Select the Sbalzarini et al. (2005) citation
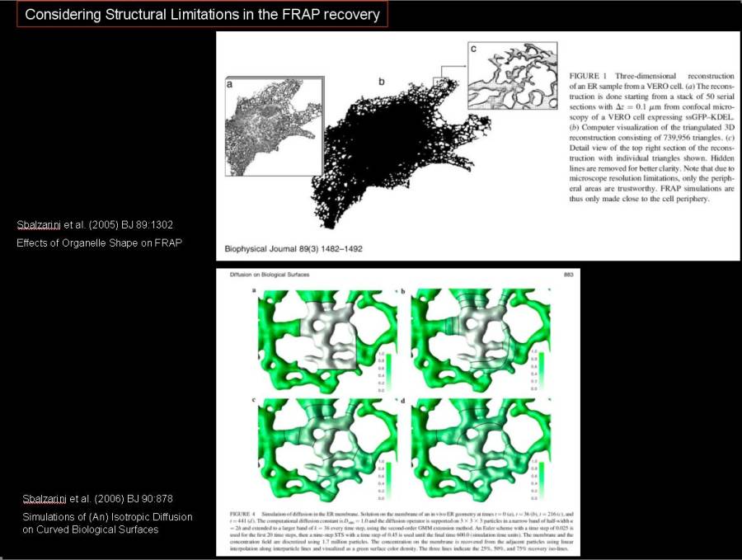 point(96,224)
